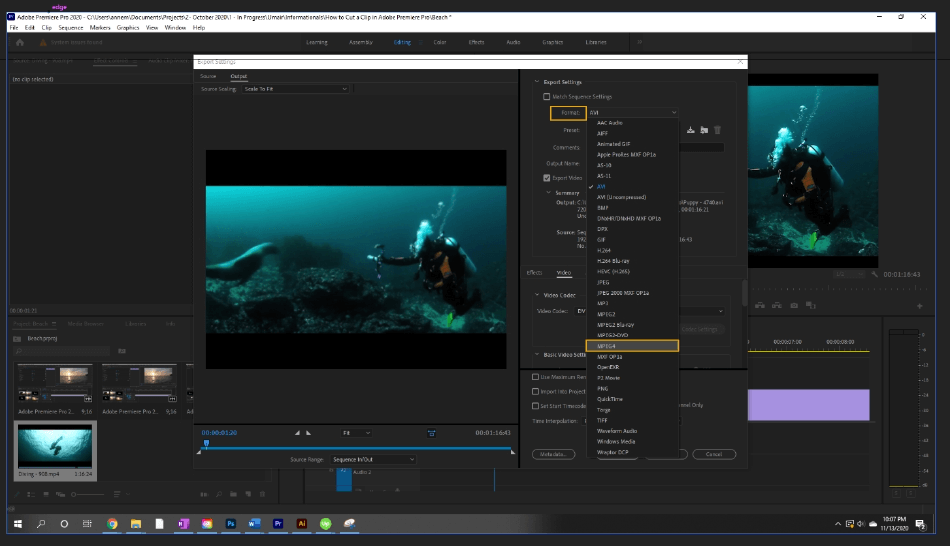The width and height of the screenshot is (950, 546).
Task: Enable the Set Start Timecode checkbox
Action: tap(536, 406)
